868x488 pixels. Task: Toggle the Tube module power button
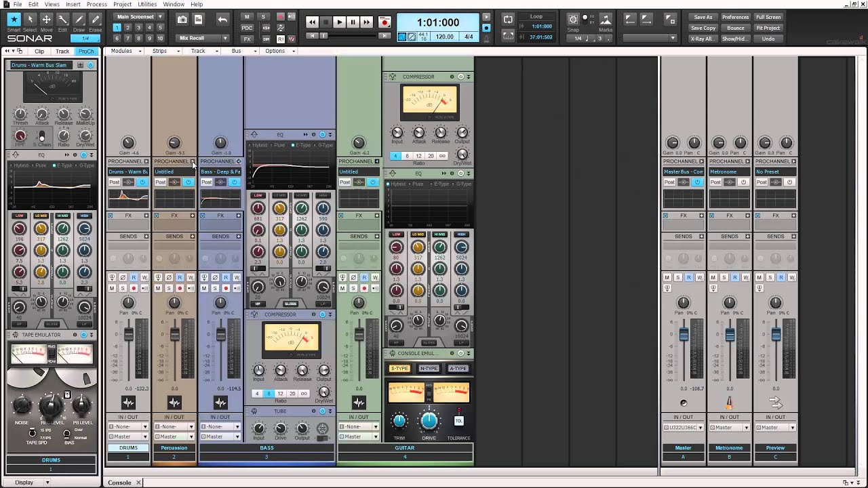pos(322,411)
